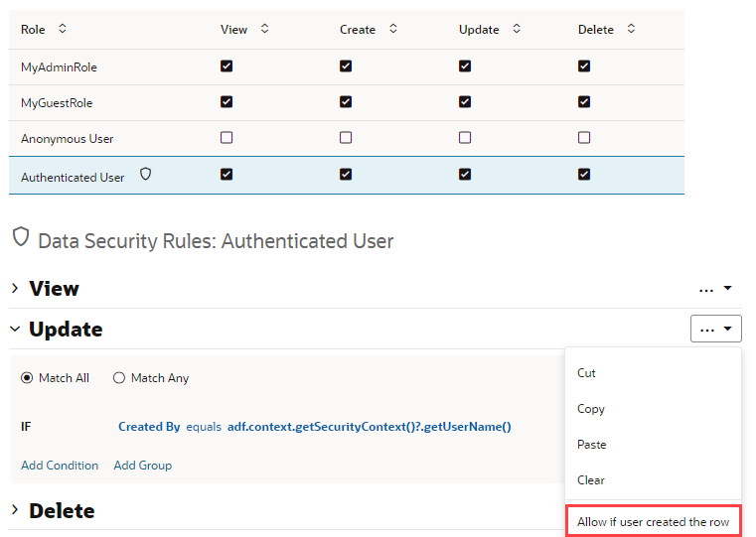The image size is (756, 537).
Task: Expand the Delete rules section
Action: coord(15,510)
